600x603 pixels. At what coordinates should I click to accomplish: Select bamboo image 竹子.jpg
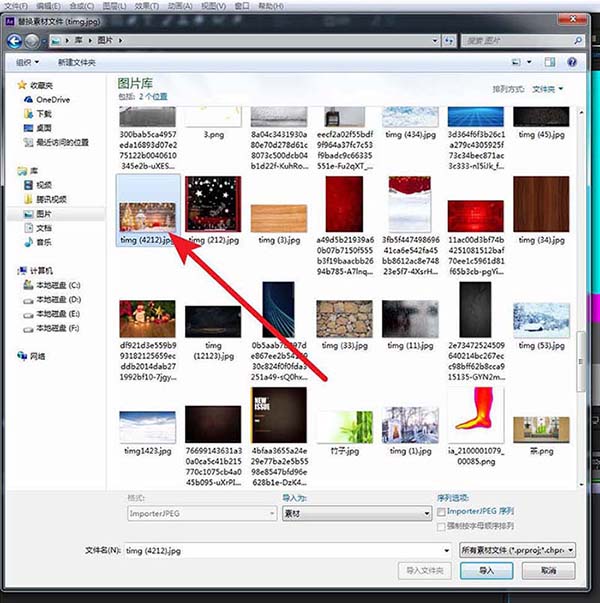tap(344, 432)
